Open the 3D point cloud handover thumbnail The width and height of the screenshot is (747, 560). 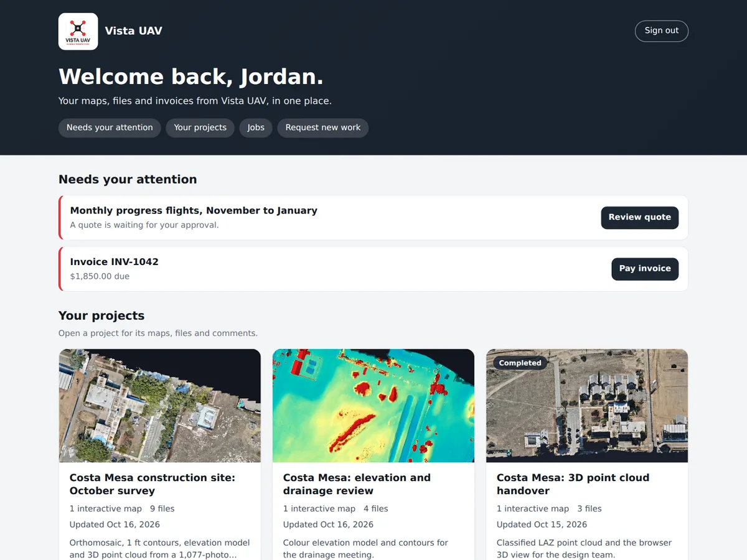point(587,406)
